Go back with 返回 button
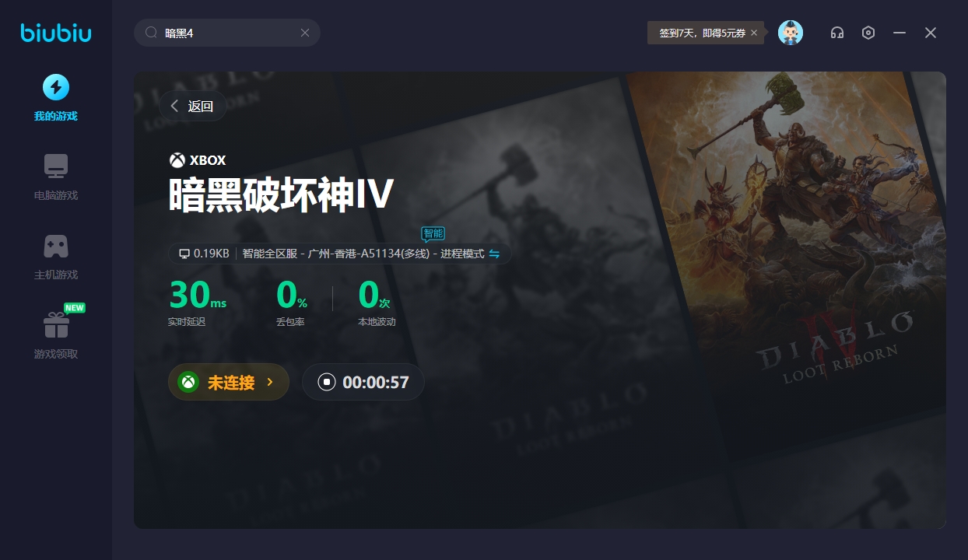This screenshot has height=560, width=968. point(192,107)
